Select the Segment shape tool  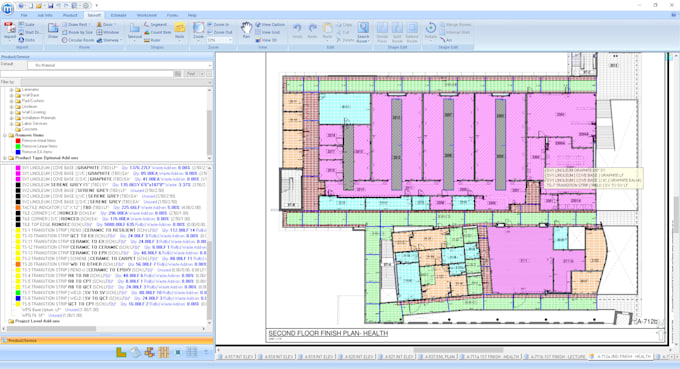[156, 25]
